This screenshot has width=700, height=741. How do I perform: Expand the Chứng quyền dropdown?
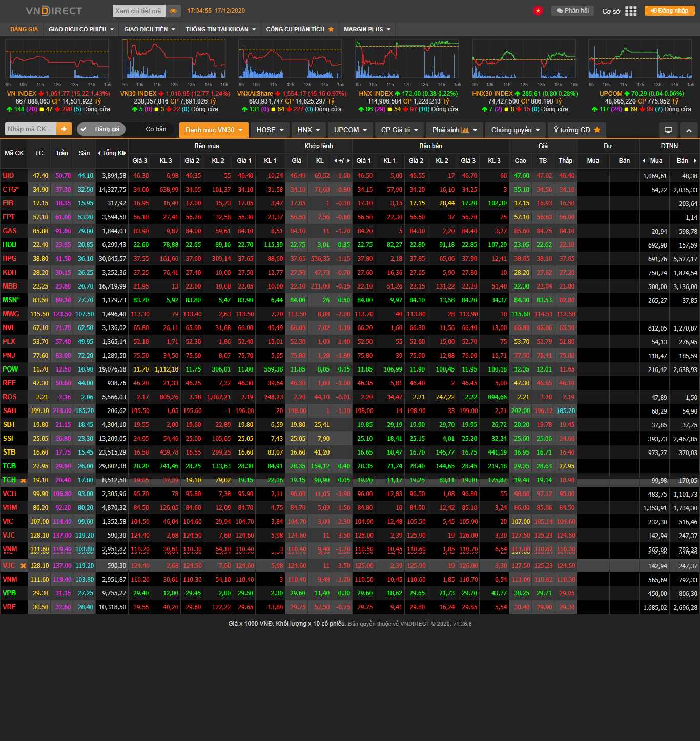(515, 130)
